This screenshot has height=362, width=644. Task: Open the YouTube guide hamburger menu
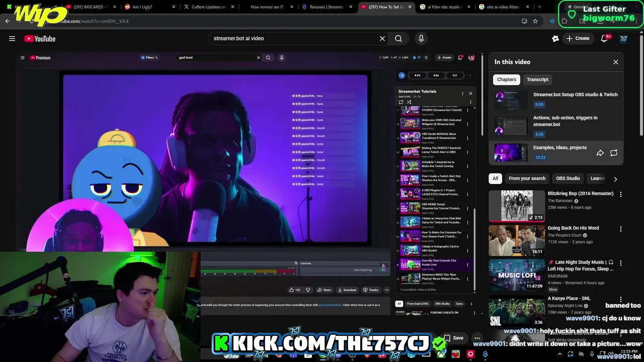coord(12,39)
